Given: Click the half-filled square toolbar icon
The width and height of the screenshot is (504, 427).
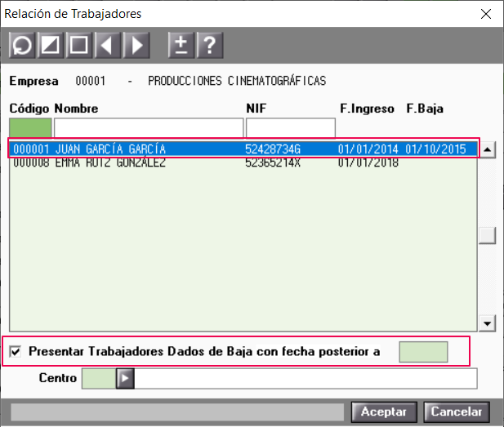Looking at the screenshot, I should click(50, 45).
